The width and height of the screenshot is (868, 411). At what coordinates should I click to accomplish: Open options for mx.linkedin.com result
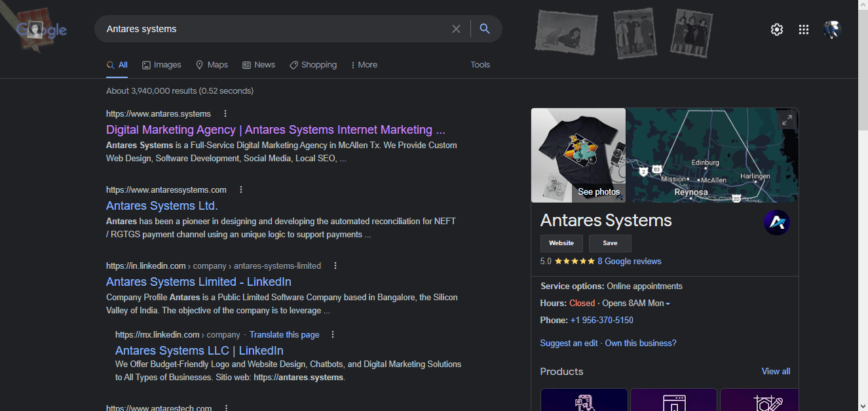(x=333, y=334)
